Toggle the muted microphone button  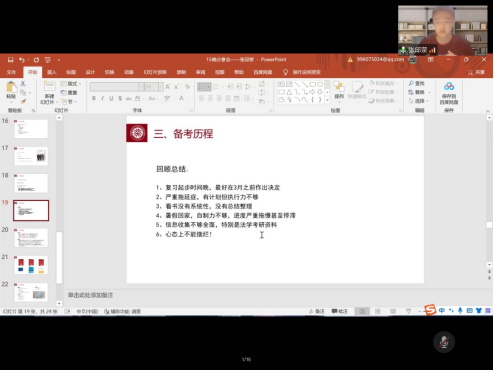pos(444,342)
